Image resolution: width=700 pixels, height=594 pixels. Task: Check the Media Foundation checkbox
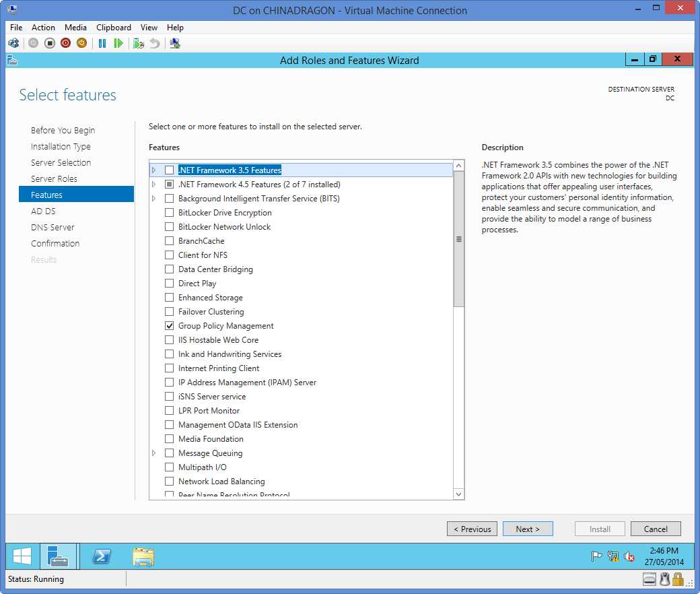(x=169, y=439)
